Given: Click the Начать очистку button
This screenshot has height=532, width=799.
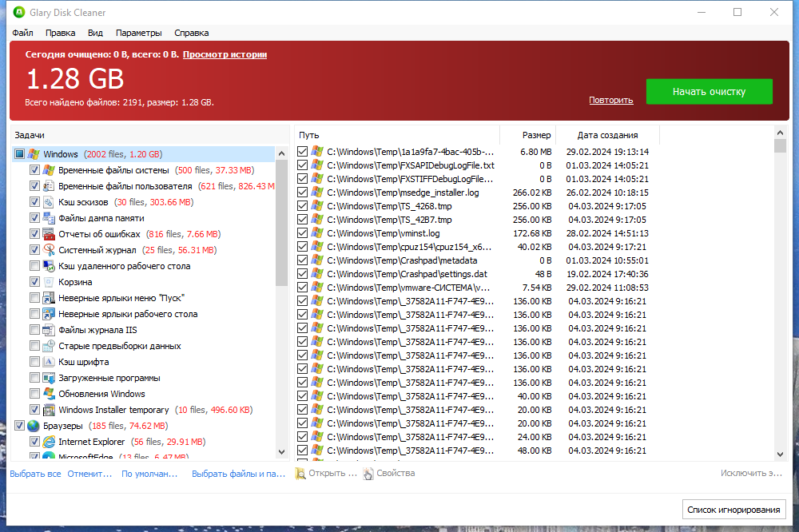Looking at the screenshot, I should [x=709, y=92].
